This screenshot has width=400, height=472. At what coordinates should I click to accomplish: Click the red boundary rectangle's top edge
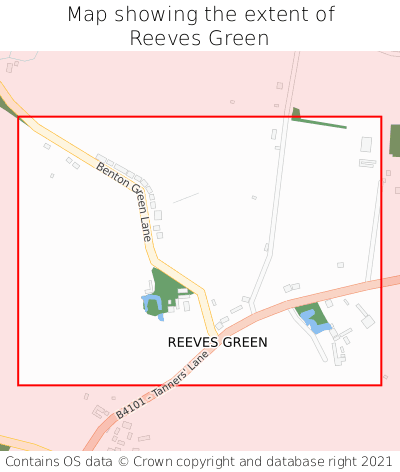[199, 117]
